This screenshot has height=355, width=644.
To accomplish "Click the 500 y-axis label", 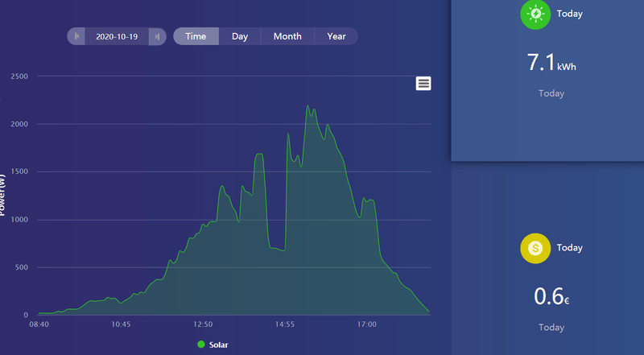I will click(x=22, y=267).
